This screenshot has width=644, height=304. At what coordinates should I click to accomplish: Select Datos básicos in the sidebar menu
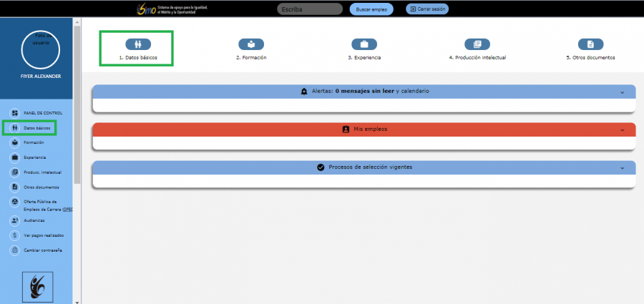tap(36, 128)
